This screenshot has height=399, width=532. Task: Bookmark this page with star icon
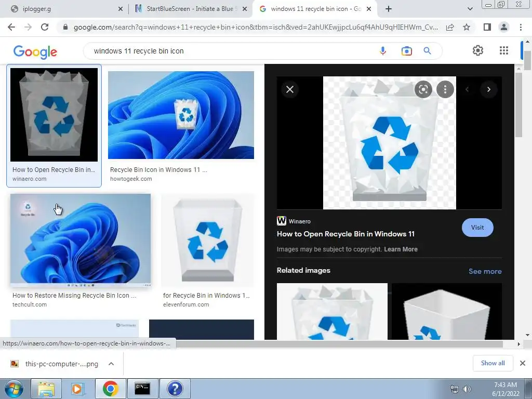pos(467,27)
